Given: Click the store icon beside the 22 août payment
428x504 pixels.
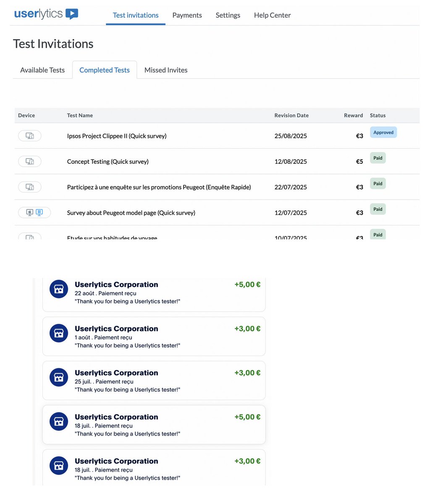Looking at the screenshot, I should pos(59,289).
